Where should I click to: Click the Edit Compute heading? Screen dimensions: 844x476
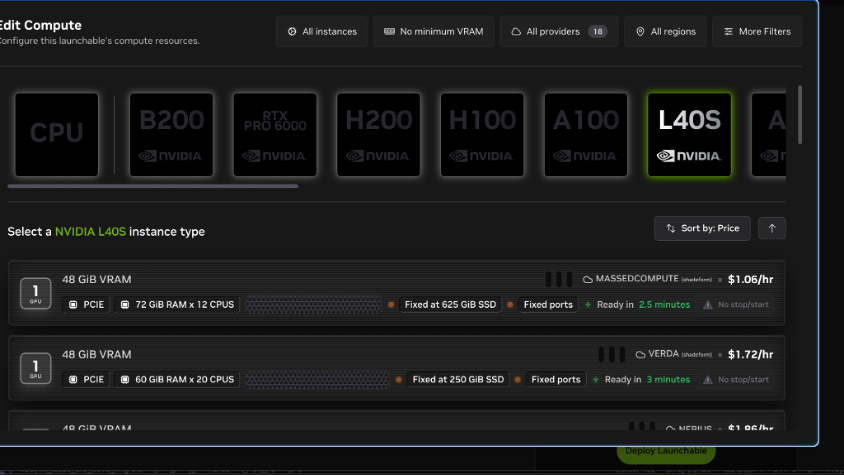40,25
